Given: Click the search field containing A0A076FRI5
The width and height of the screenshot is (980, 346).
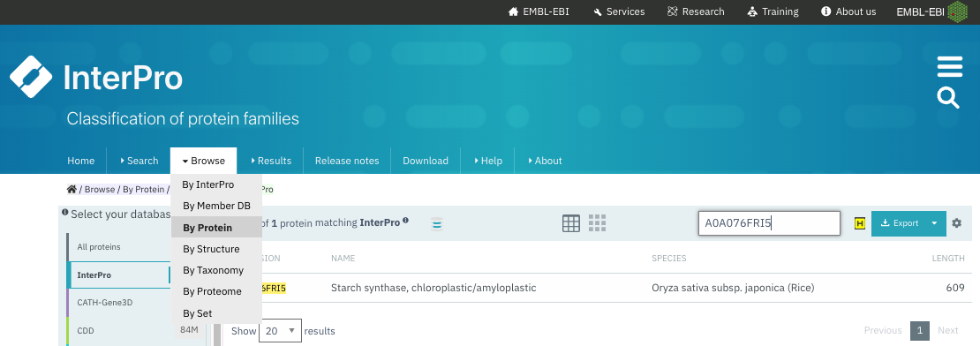Looking at the screenshot, I should [769, 223].
